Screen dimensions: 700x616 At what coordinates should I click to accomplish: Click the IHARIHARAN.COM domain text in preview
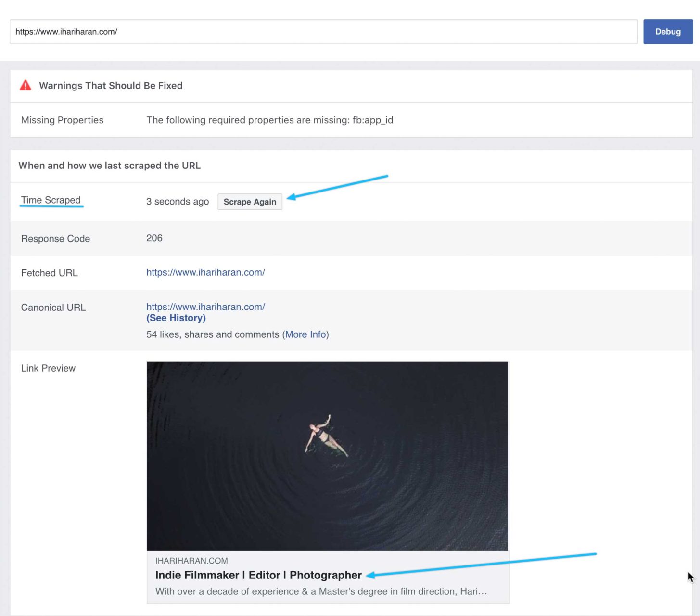tap(191, 561)
